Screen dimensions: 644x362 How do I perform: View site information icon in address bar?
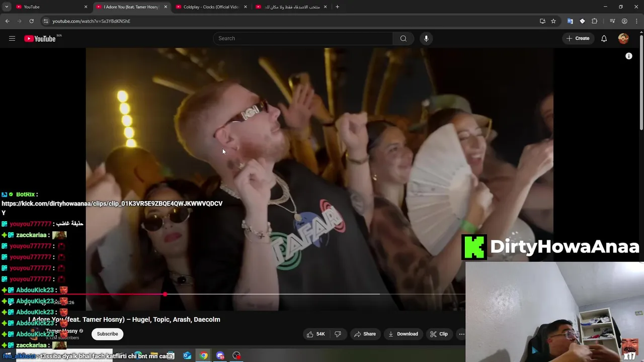(x=46, y=21)
